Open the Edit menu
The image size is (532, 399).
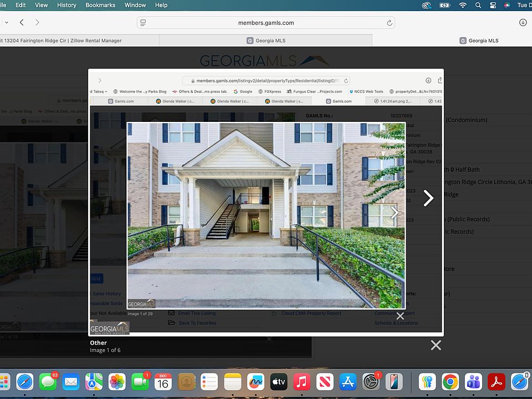tap(21, 5)
